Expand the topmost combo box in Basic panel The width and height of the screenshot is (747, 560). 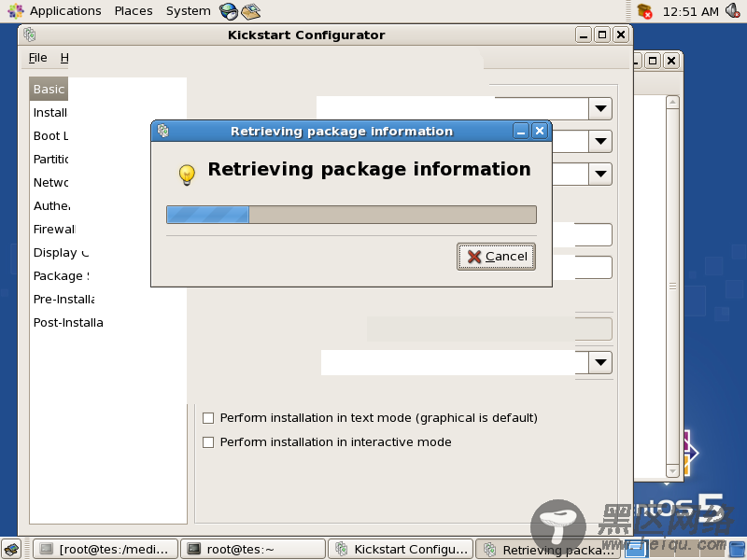tap(600, 108)
